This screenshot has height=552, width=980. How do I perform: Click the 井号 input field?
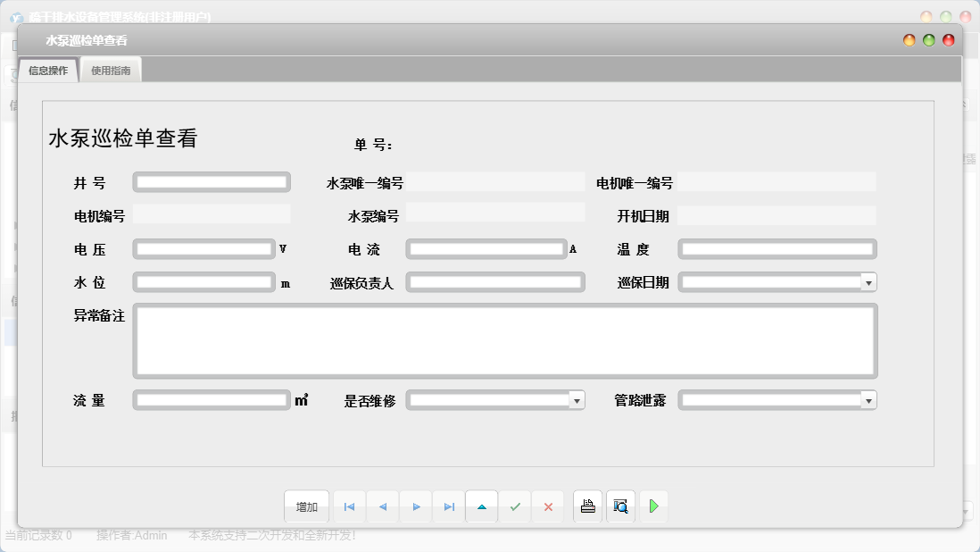(x=212, y=182)
